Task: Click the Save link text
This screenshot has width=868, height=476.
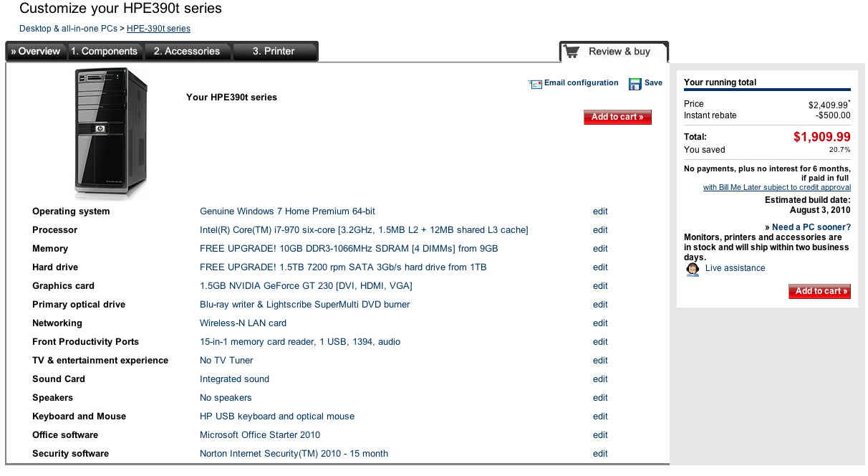Action: point(653,83)
